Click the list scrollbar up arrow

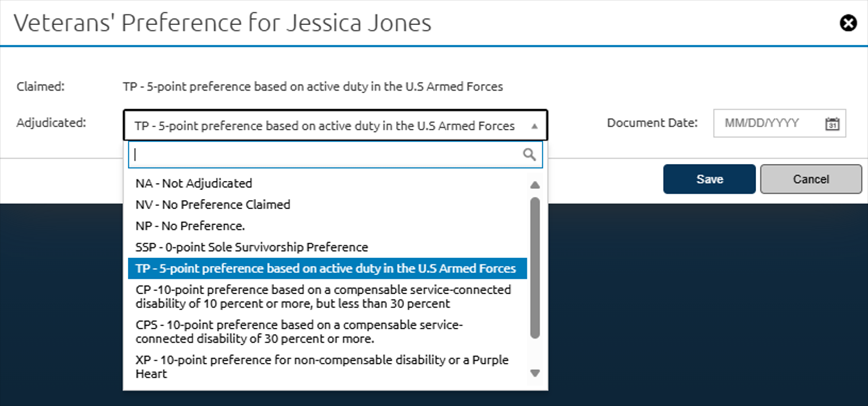click(x=535, y=185)
